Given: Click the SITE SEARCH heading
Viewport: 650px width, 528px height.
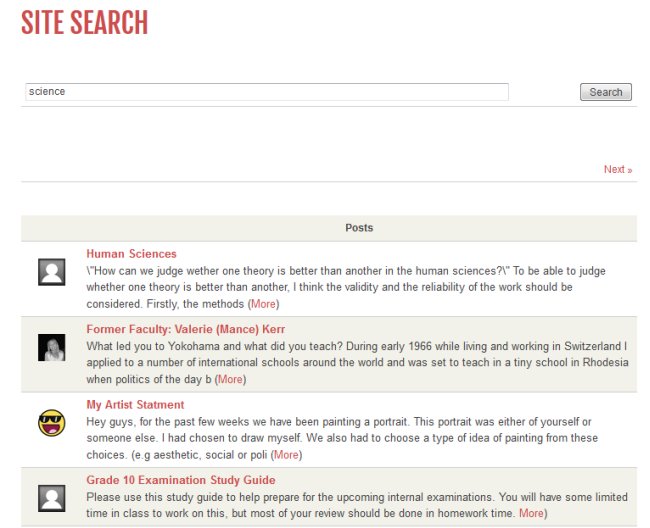Looking at the screenshot, I should pos(85,22).
